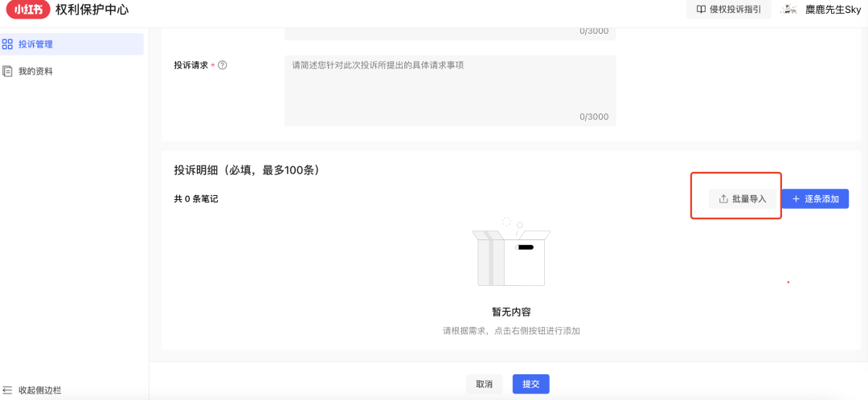Click the user avatar picture
The image size is (868, 400).
coord(789,10)
